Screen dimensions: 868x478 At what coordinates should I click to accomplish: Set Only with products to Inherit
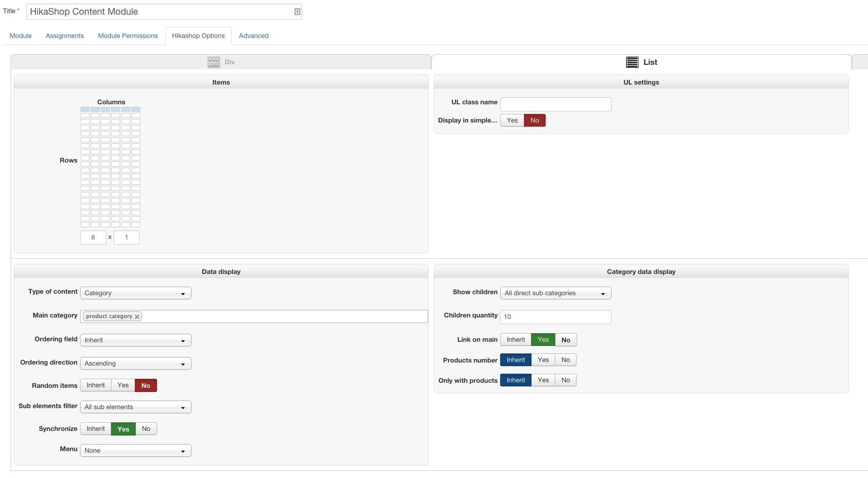[515, 380]
